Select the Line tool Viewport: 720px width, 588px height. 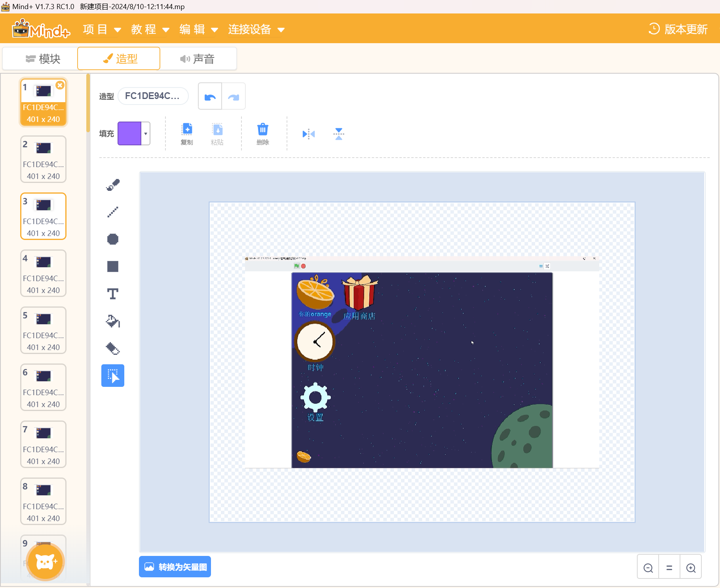[x=113, y=212]
